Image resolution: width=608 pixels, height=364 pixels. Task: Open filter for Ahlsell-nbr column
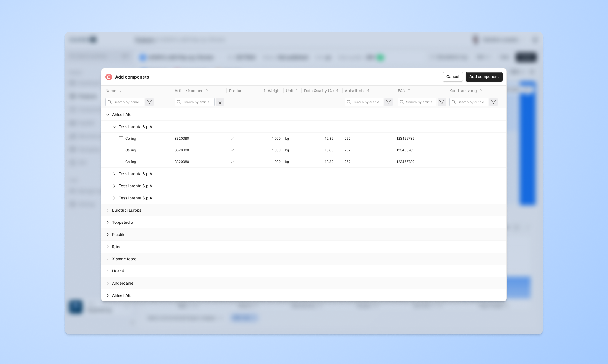click(x=389, y=102)
